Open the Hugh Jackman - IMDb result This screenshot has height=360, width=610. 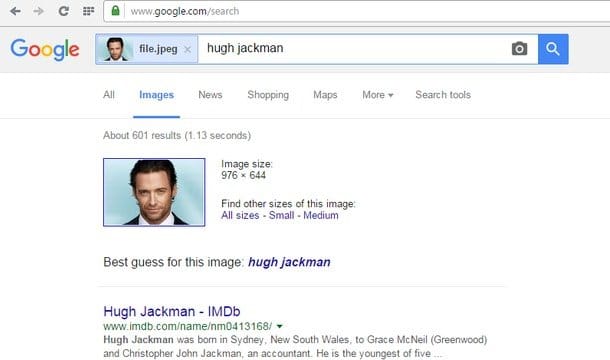point(172,311)
